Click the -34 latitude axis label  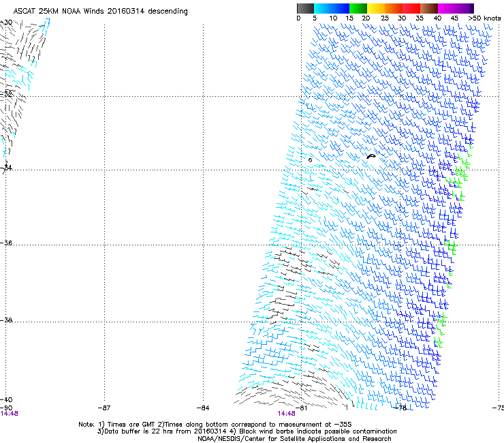(x=6, y=168)
